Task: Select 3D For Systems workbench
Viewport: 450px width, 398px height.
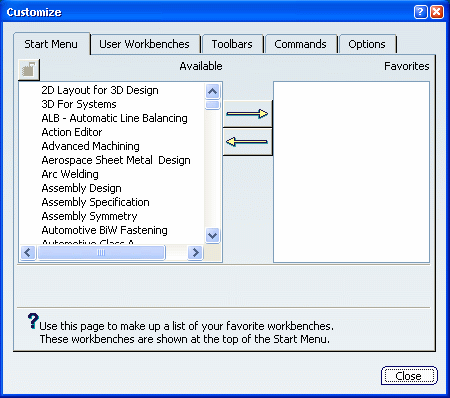Action: coord(79,104)
